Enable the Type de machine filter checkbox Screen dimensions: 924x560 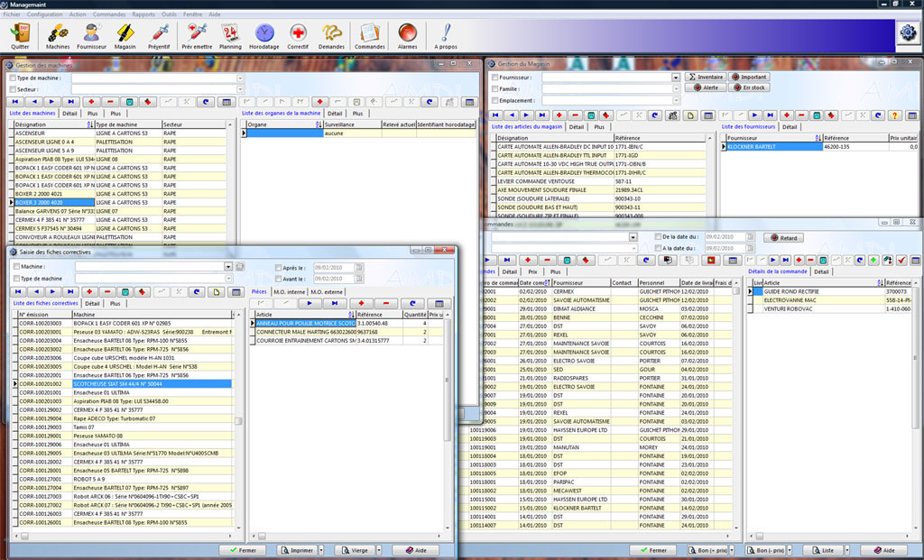click(13, 78)
